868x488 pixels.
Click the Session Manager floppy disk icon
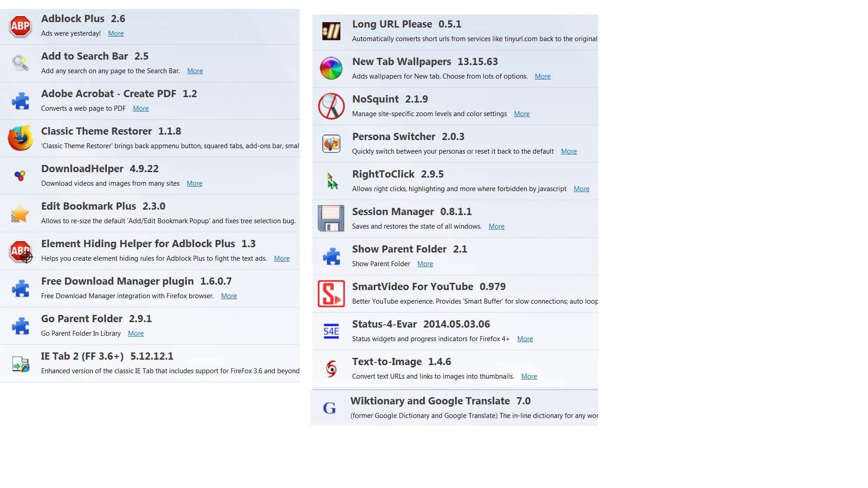331,219
